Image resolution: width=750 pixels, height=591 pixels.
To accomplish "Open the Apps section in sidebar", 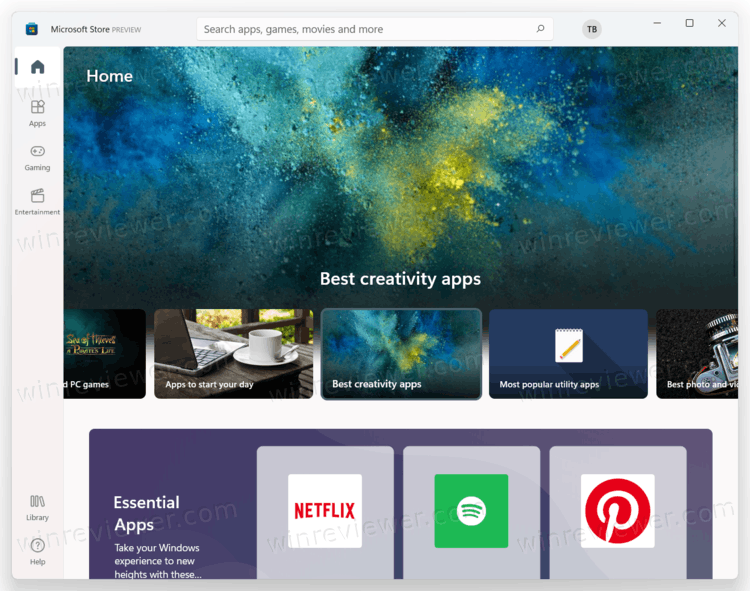I will tap(37, 113).
